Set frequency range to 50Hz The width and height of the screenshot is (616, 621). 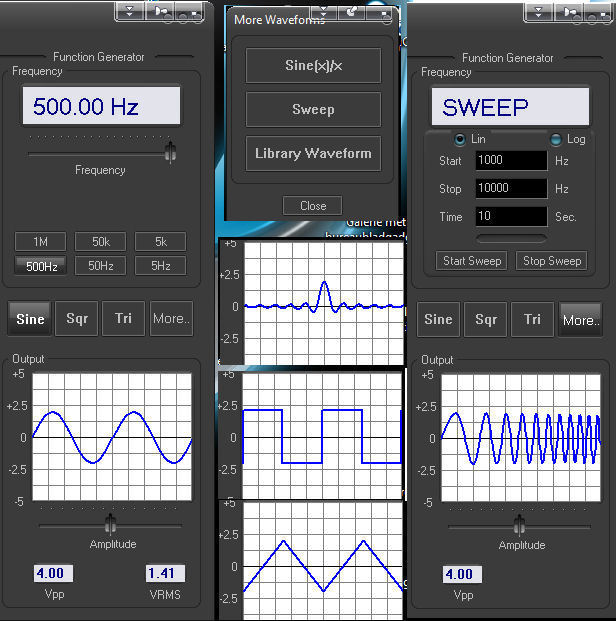click(100, 265)
